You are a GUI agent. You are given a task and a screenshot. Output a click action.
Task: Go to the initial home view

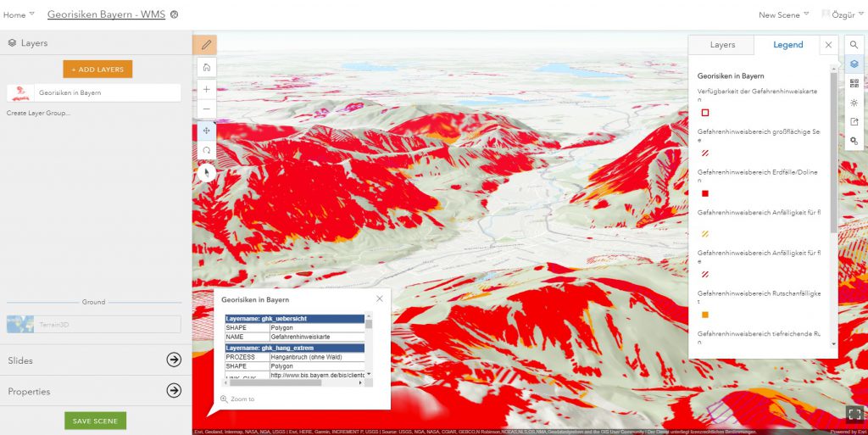point(207,68)
